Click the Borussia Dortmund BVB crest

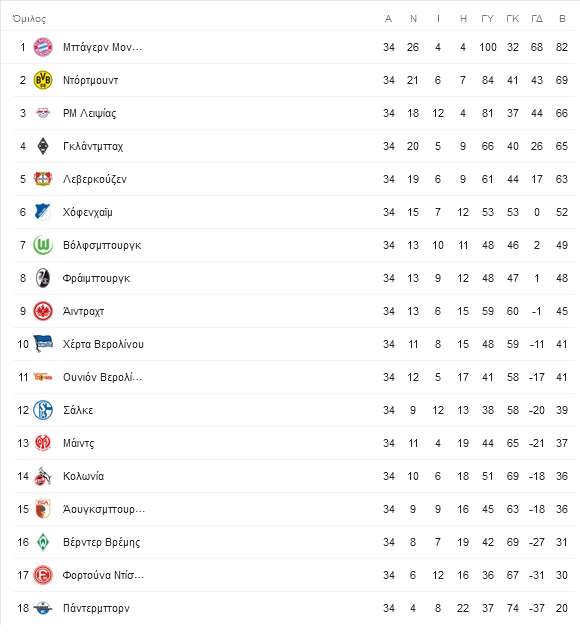43,80
